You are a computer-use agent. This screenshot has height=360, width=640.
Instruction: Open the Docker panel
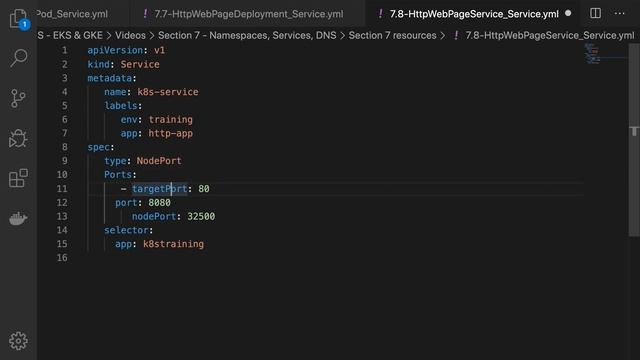pos(18,218)
